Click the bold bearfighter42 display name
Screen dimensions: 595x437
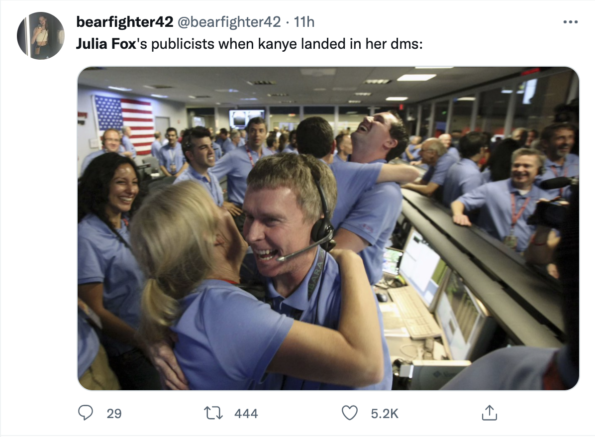(124, 22)
